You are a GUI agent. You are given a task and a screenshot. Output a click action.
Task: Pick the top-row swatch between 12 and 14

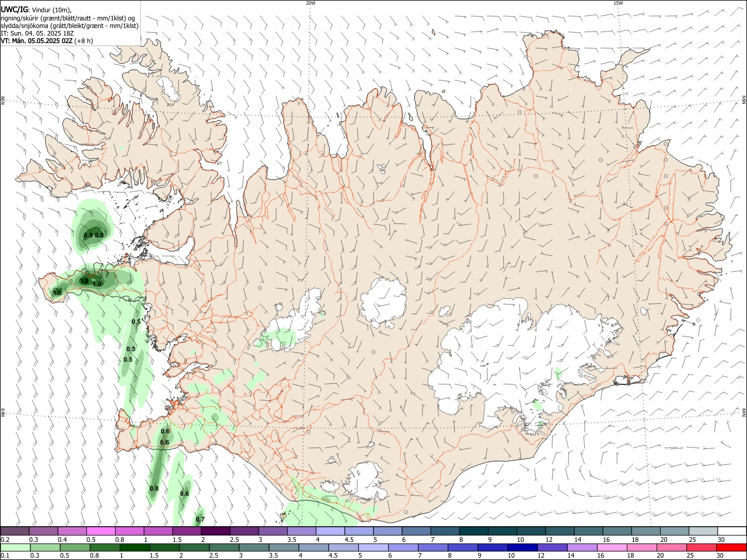coord(560,531)
